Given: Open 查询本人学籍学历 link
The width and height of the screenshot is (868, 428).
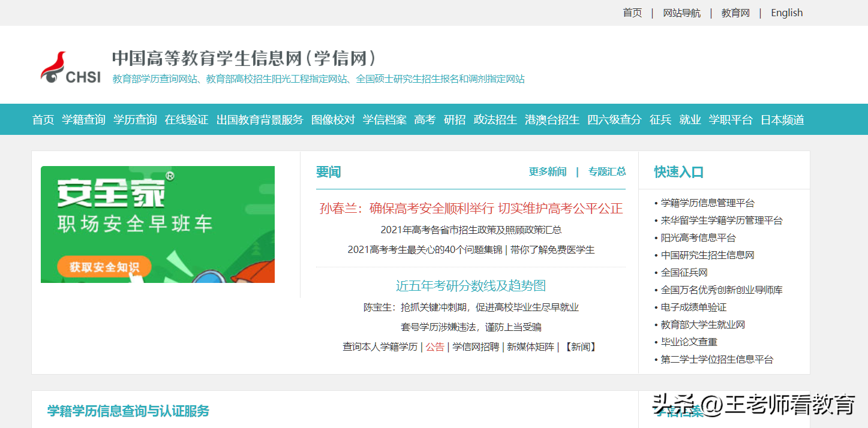Looking at the screenshot, I should pyautogui.click(x=380, y=347).
